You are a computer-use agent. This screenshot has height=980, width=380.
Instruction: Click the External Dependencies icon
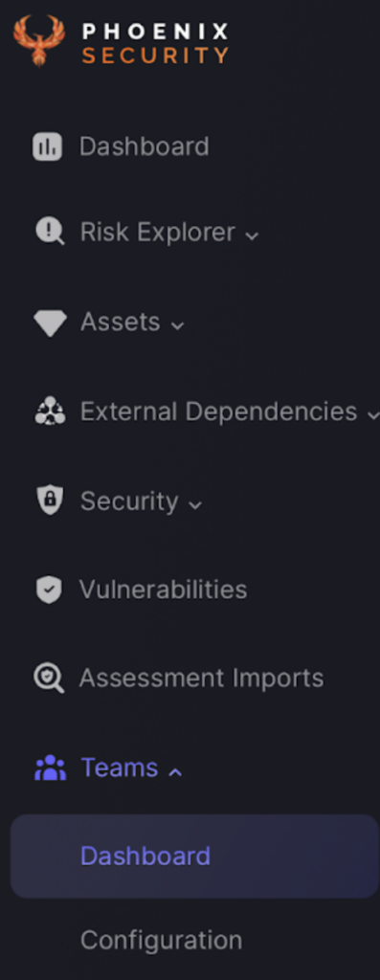point(50,412)
